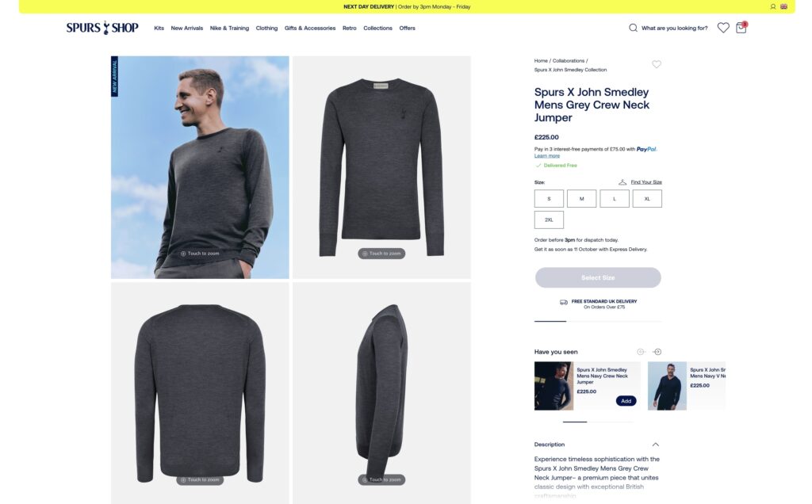This screenshot has width=812, height=504.
Task: Add jumper to wishlist with heart beside breadcrumb
Action: point(656,64)
